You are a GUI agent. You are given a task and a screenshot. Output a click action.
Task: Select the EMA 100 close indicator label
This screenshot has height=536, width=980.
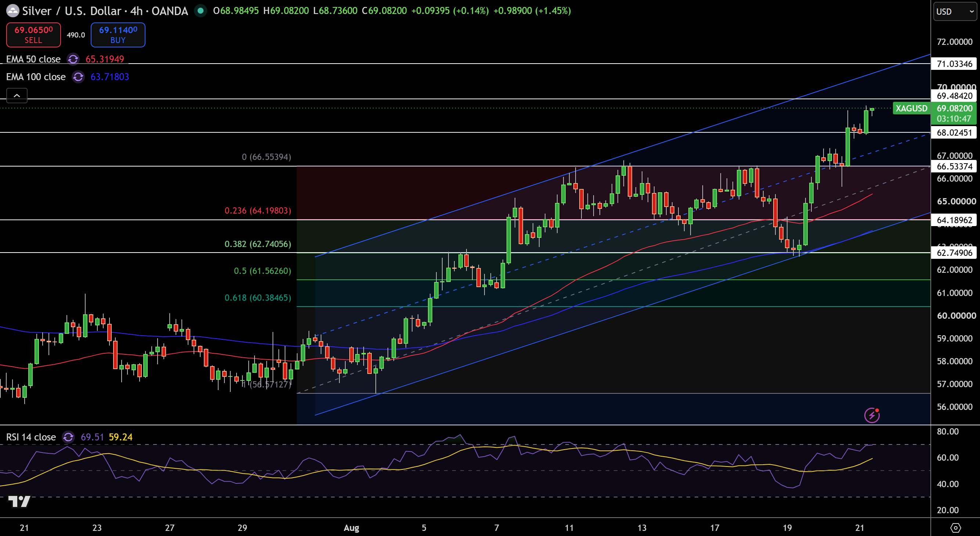pyautogui.click(x=36, y=77)
